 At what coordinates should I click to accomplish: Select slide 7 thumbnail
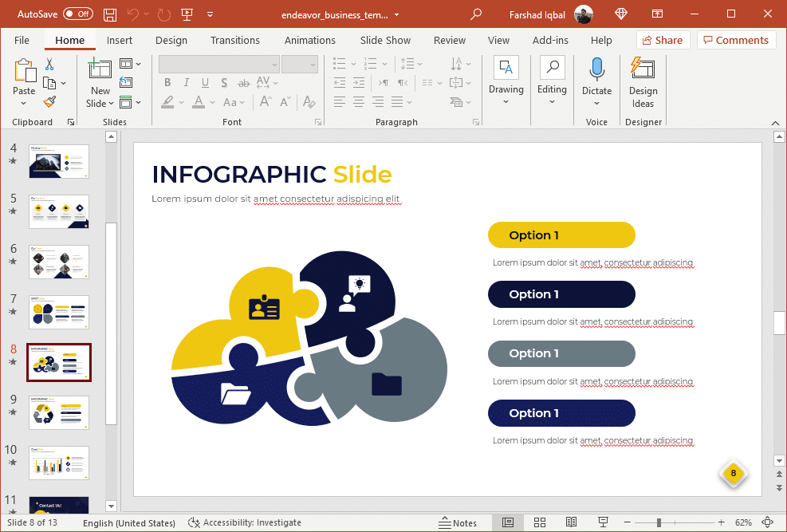(x=59, y=312)
